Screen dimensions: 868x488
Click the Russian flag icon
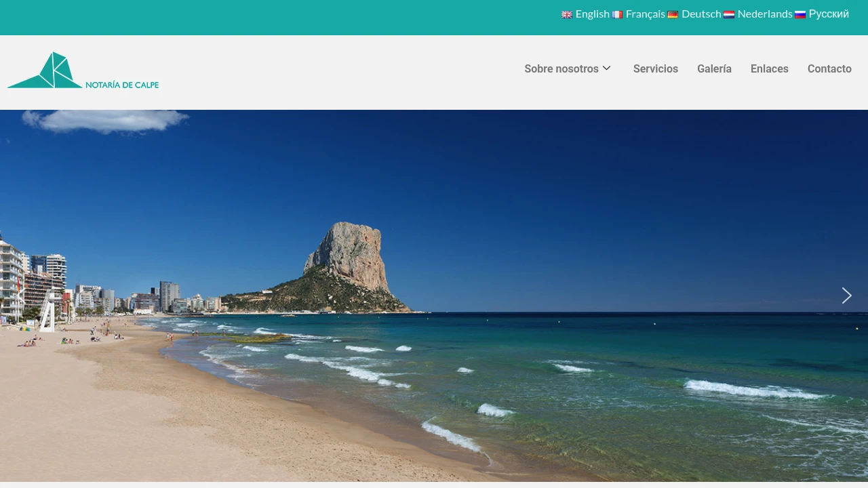[x=800, y=15]
